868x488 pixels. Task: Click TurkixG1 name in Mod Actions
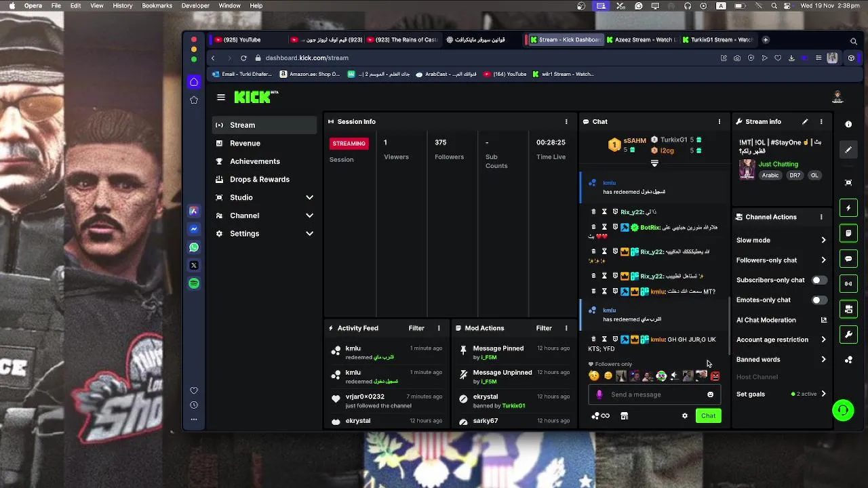(x=513, y=406)
